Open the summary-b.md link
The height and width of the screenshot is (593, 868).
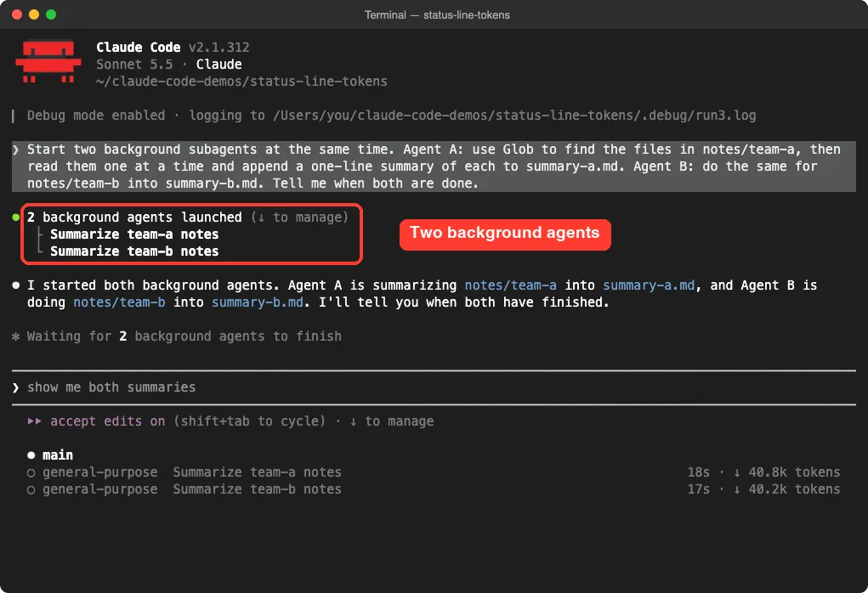pyautogui.click(x=258, y=302)
